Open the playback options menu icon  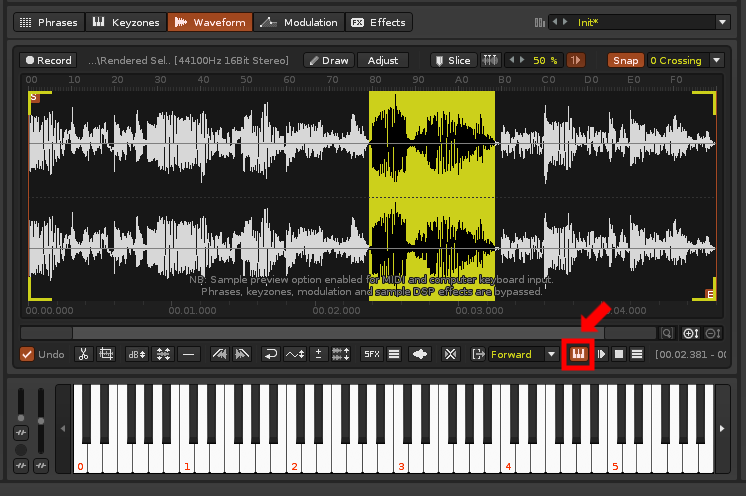pos(637,354)
